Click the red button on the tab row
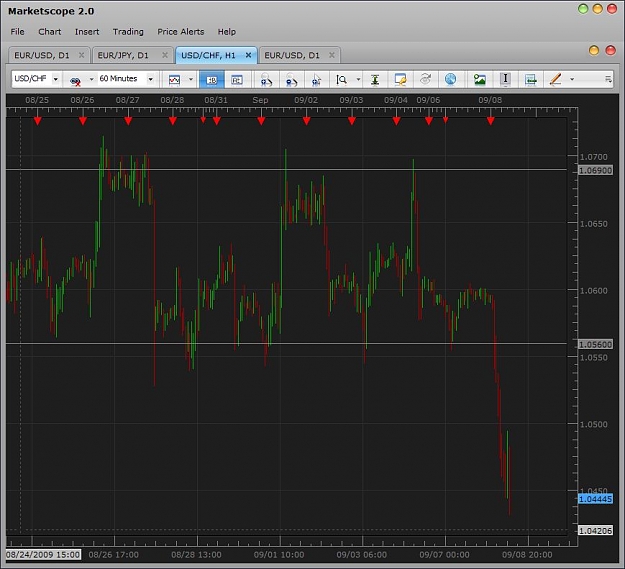The height and width of the screenshot is (569, 625). 610,50
